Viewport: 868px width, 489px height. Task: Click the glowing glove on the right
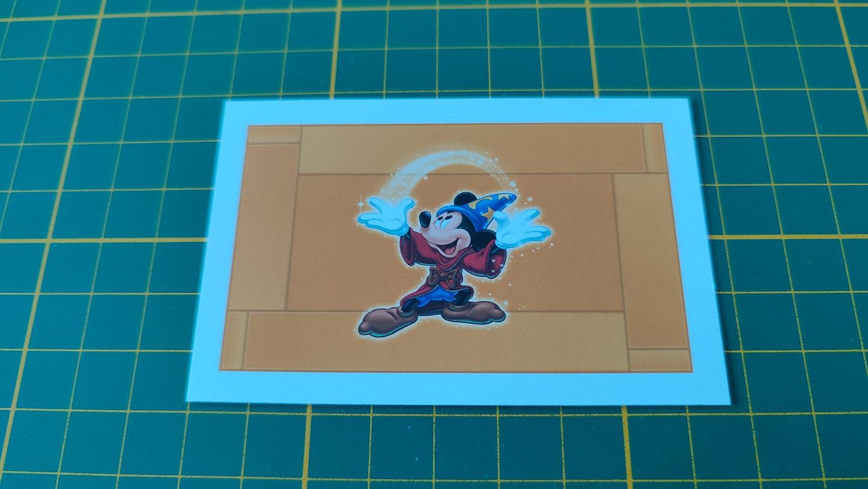(x=520, y=229)
